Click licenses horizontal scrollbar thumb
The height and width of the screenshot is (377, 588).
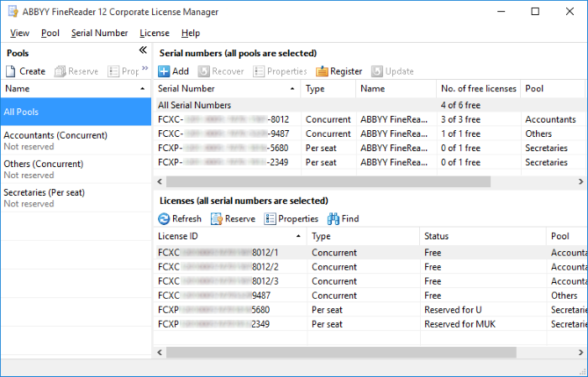[341, 353]
